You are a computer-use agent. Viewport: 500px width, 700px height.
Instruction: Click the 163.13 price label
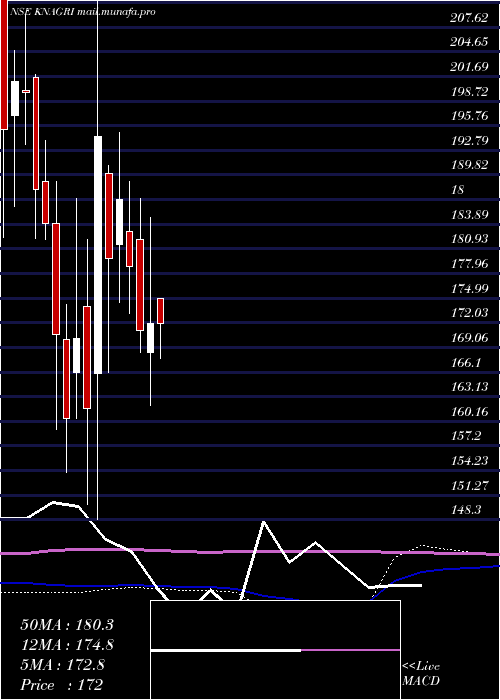470,387
